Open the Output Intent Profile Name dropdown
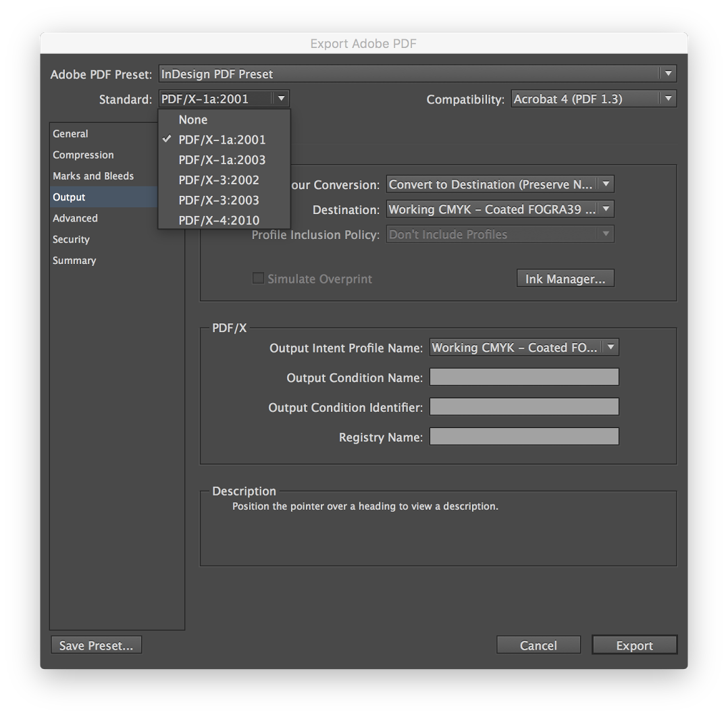Viewport: 728px width, 717px height. coord(523,347)
